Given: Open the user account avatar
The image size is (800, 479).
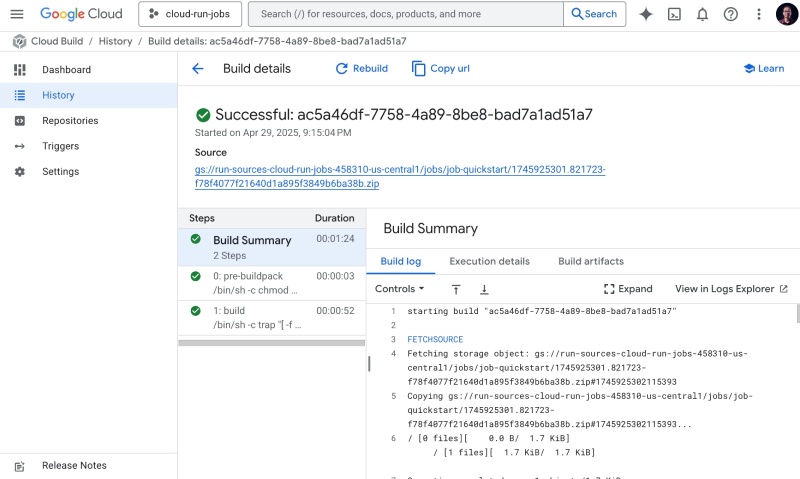Looking at the screenshot, I should coord(787,14).
